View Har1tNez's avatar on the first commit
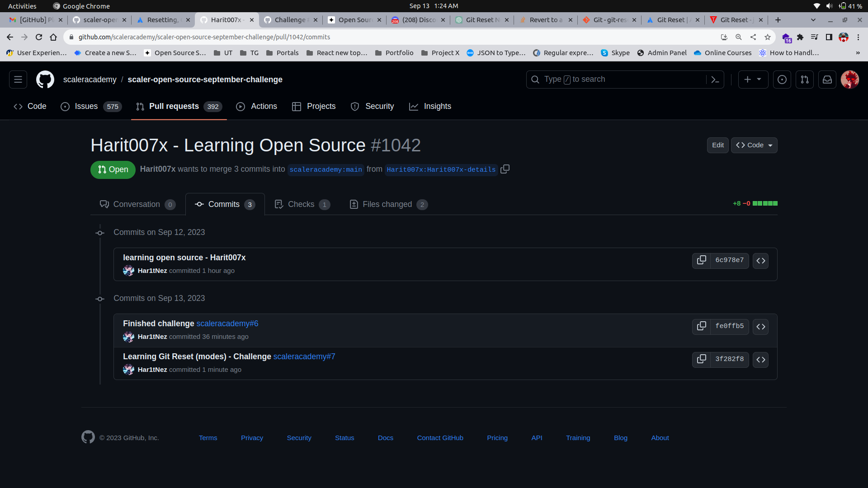 (128, 270)
